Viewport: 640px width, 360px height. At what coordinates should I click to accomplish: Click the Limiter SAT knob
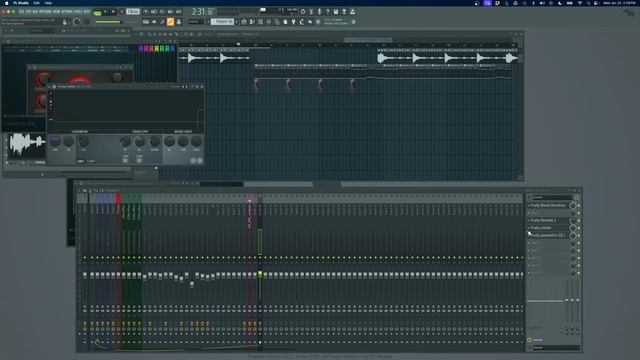(69, 141)
